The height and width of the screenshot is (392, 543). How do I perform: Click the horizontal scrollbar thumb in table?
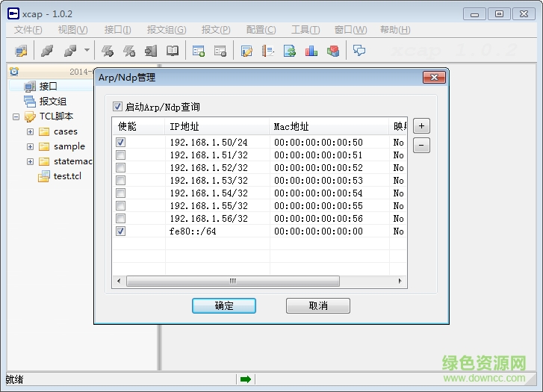pos(233,281)
